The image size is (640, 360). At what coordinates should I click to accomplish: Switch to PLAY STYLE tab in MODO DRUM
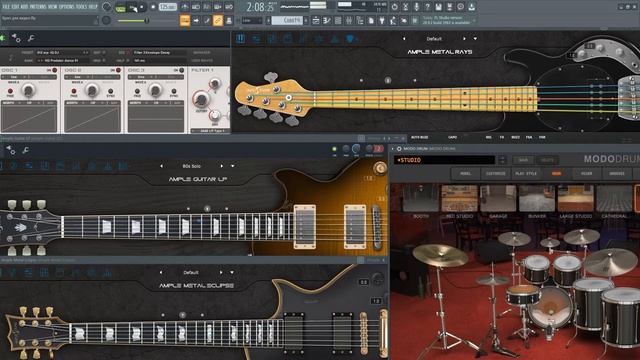coord(526,173)
